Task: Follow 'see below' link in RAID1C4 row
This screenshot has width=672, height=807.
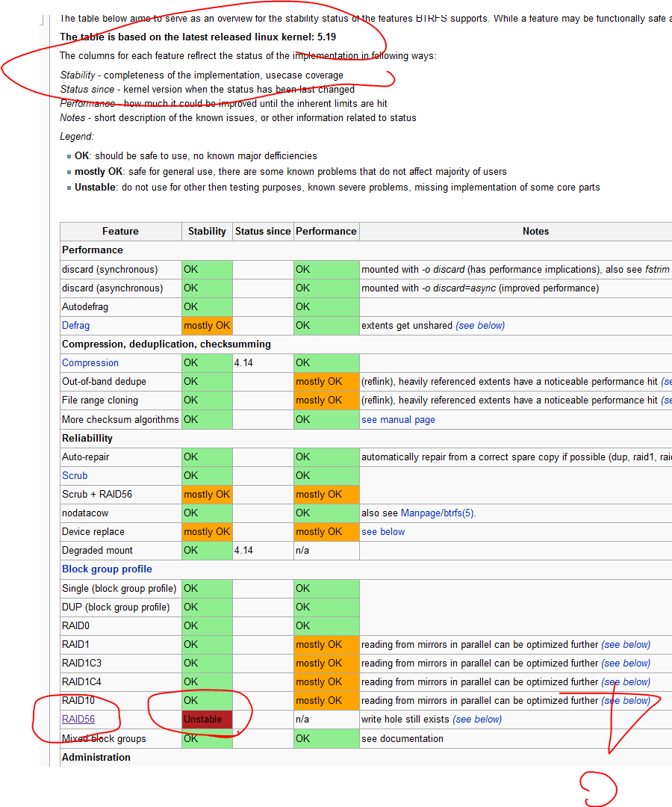Action: [x=626, y=682]
